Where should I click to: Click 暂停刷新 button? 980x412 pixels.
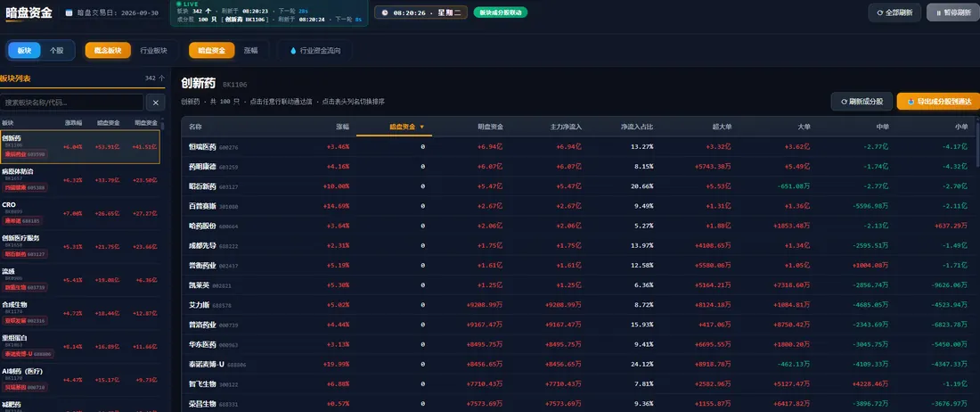click(953, 12)
